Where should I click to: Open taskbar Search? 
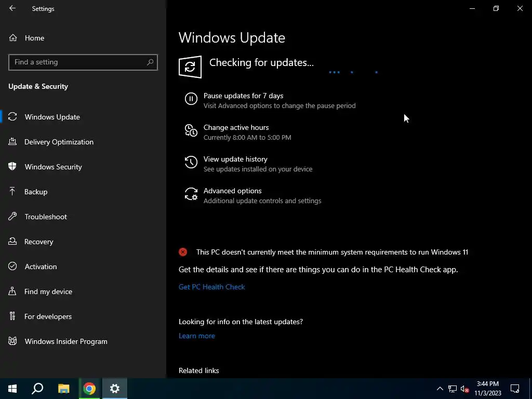pyautogui.click(x=37, y=389)
